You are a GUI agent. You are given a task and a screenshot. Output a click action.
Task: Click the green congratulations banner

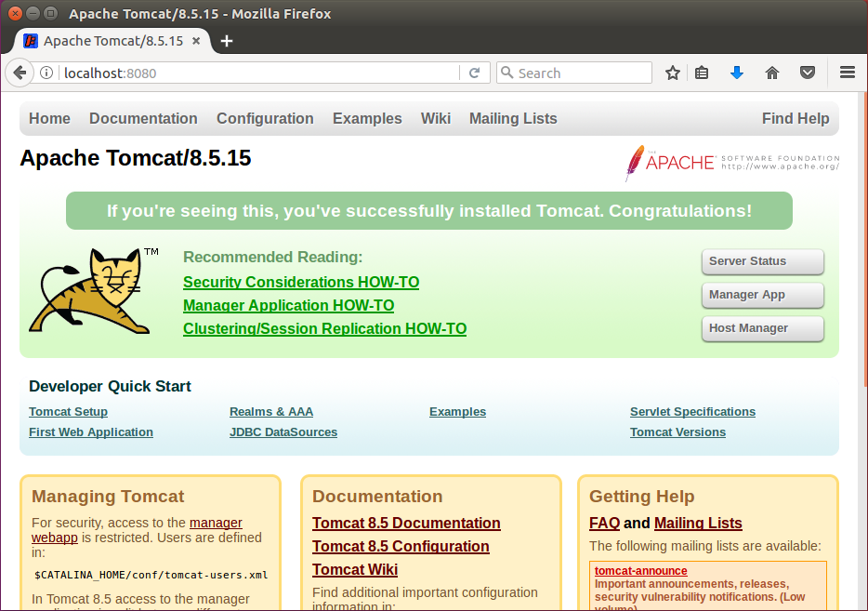pyautogui.click(x=429, y=210)
